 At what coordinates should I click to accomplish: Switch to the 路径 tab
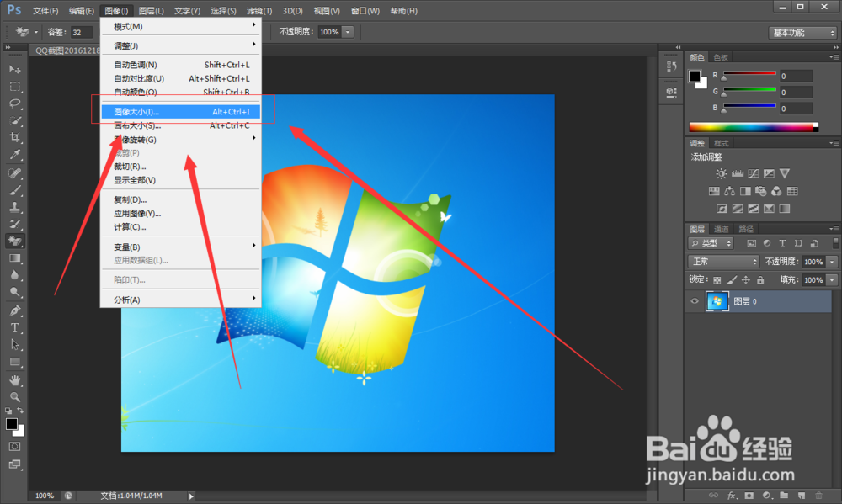tap(746, 229)
